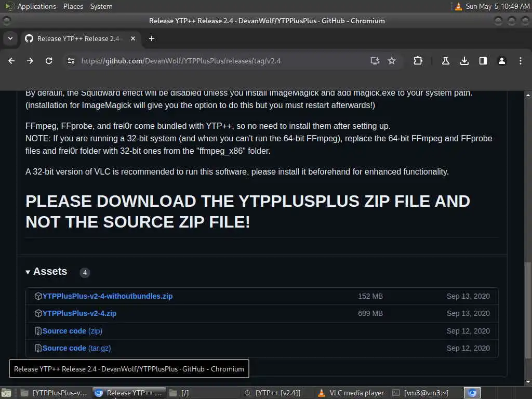Viewport: 532px width, 399px height.
Task: Open Chrome Labs flask icon
Action: pyautogui.click(x=445, y=61)
